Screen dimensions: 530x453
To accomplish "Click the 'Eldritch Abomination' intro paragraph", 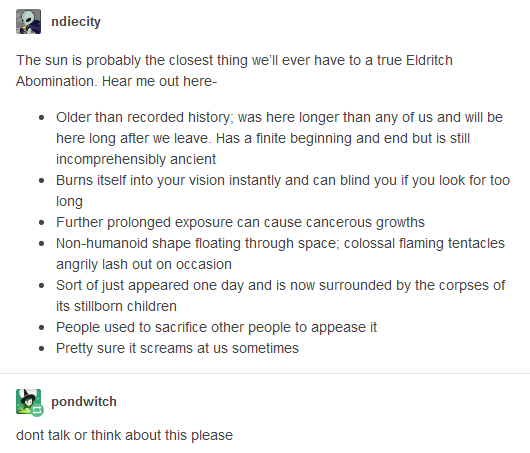I will click(234, 71).
